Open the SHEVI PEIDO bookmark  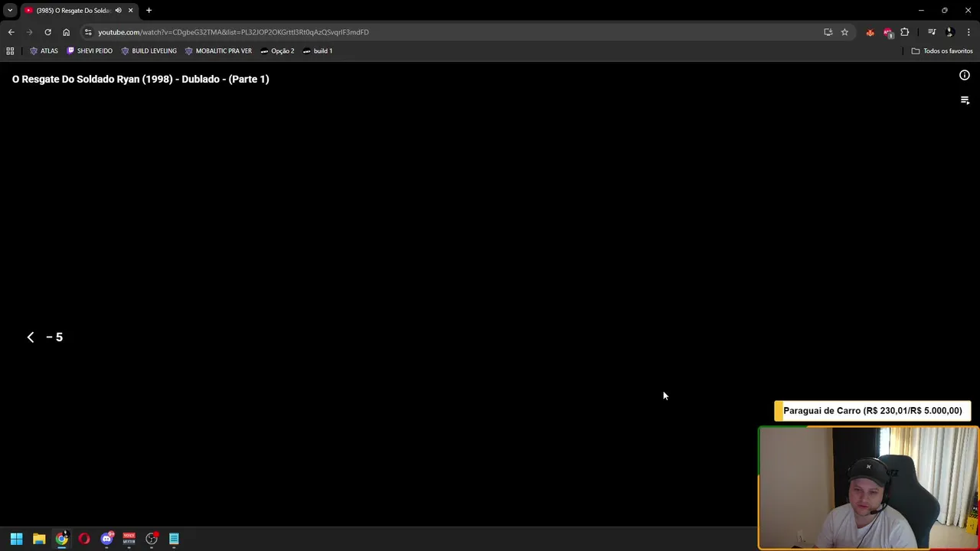click(90, 51)
